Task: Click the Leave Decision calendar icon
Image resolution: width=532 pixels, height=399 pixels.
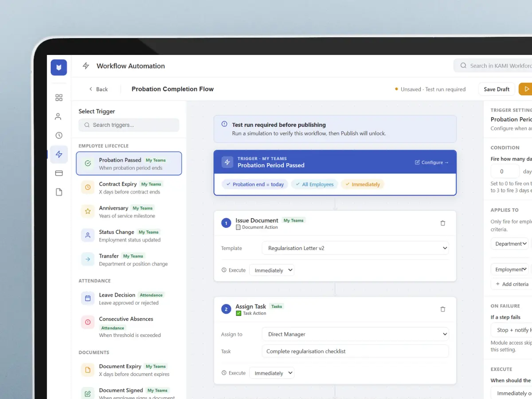Action: coord(88,298)
